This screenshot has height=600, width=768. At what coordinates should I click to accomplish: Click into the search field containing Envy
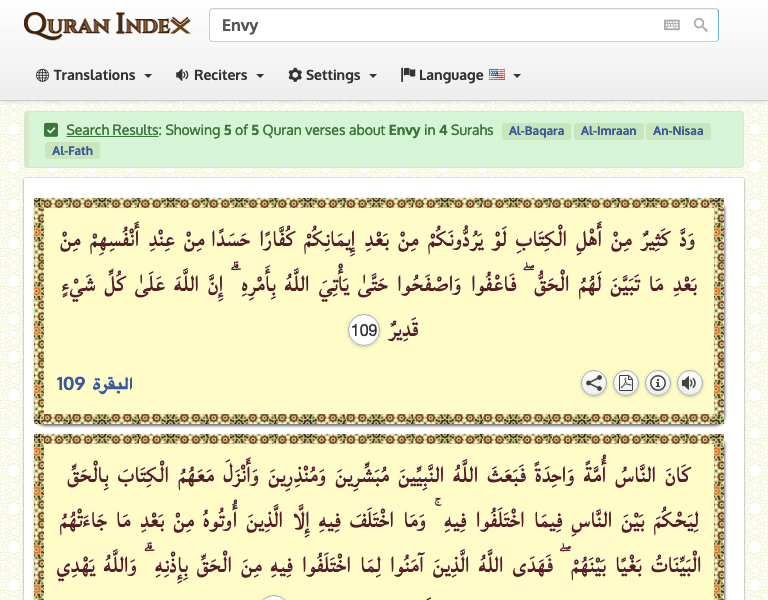[430, 26]
